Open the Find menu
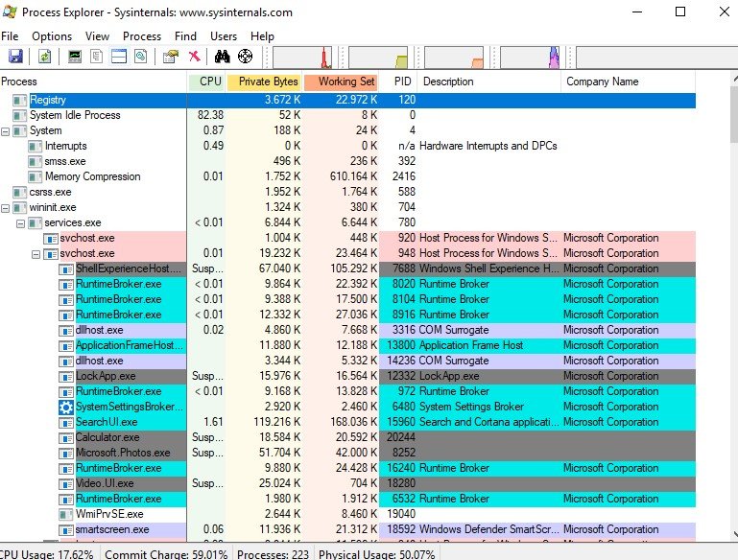The image size is (738, 560). coord(185,36)
